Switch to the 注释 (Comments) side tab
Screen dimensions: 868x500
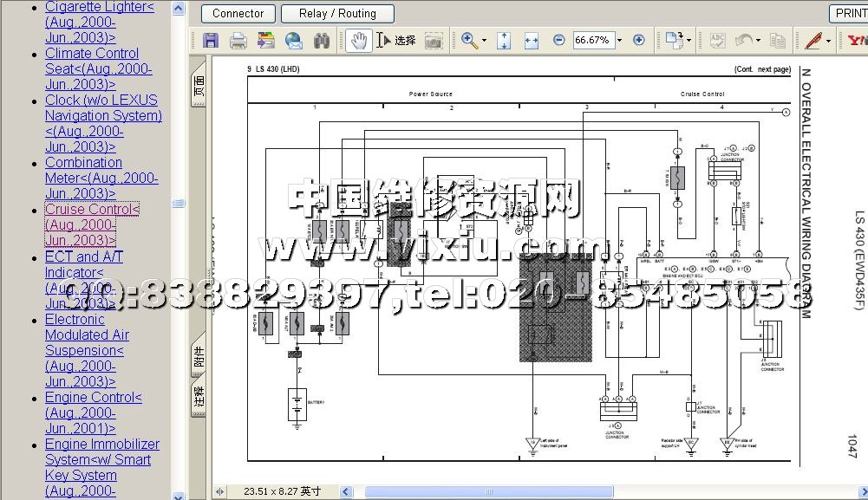(x=199, y=395)
